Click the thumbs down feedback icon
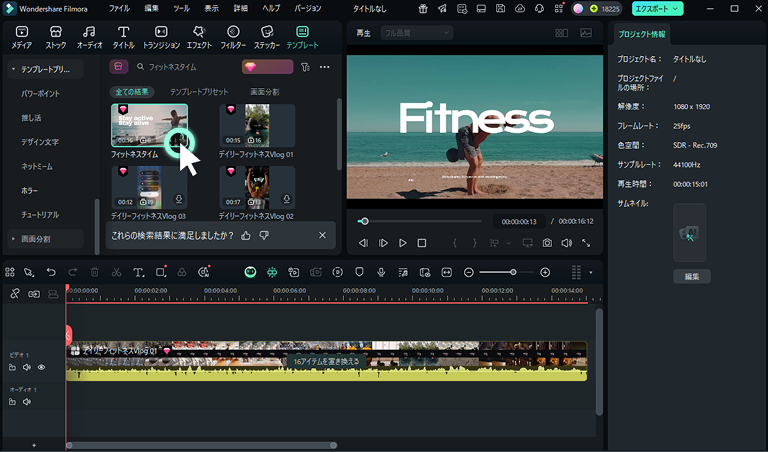Image resolution: width=768 pixels, height=452 pixels. coord(264,236)
